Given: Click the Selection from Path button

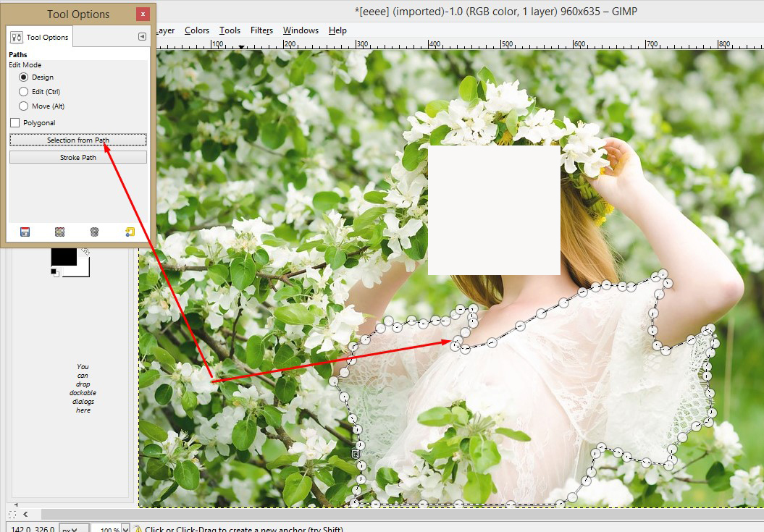Looking at the screenshot, I should click(78, 140).
